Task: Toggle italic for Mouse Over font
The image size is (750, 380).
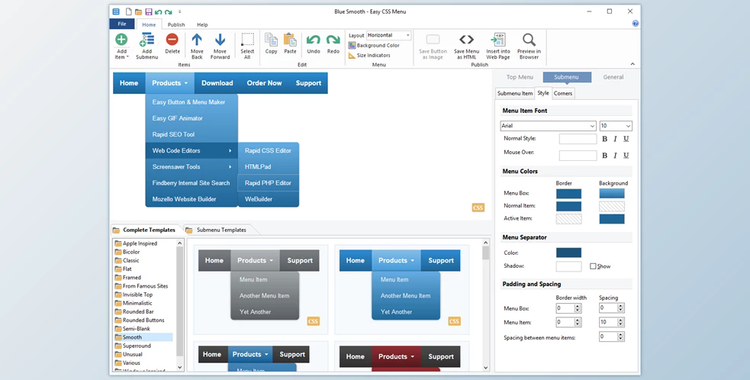Action: [615, 155]
